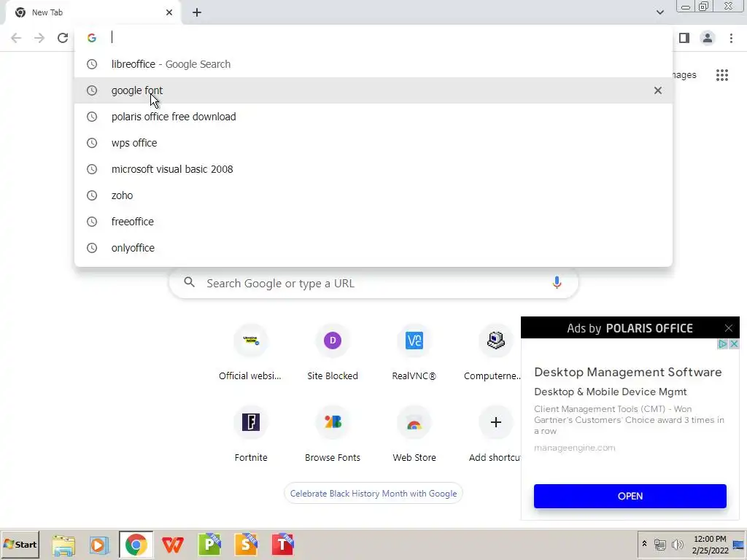Open the Official website shortcut tile
The width and height of the screenshot is (747, 560).
tap(251, 353)
